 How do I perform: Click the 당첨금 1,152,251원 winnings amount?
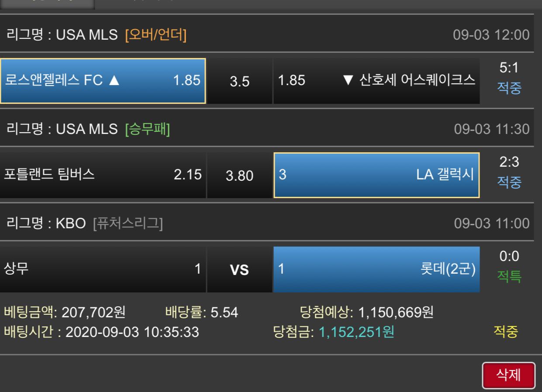[356, 332]
